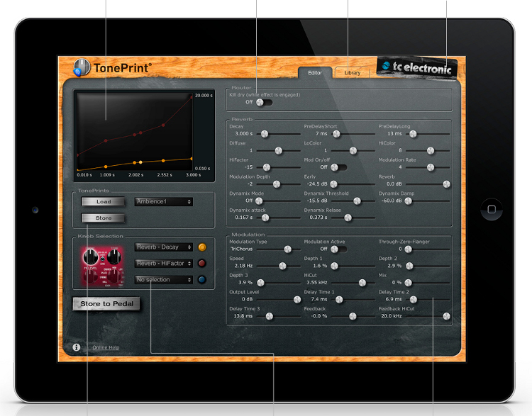Viewport: 532px width, 416px height.
Task: Toggle the Modulation Active switch
Action: (338, 249)
